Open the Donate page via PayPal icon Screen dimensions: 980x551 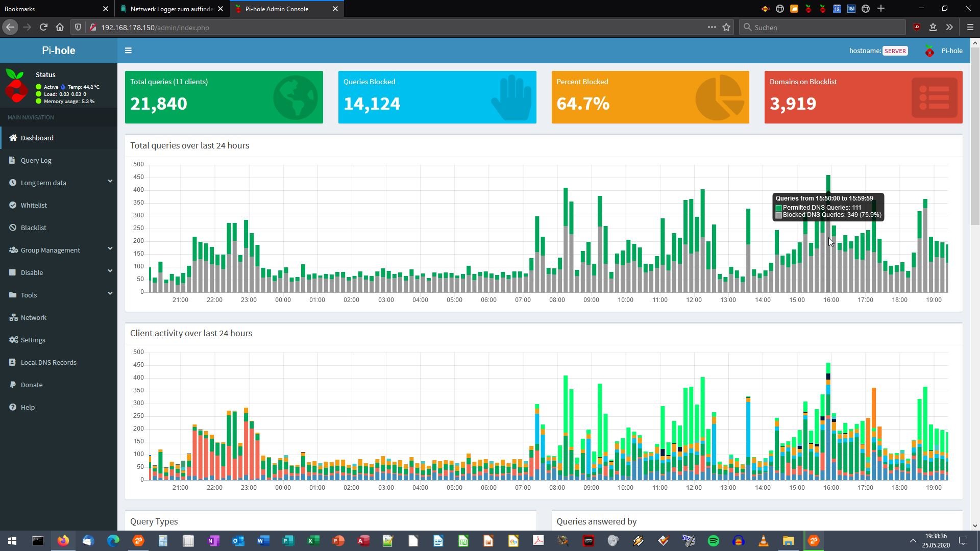coord(13,385)
